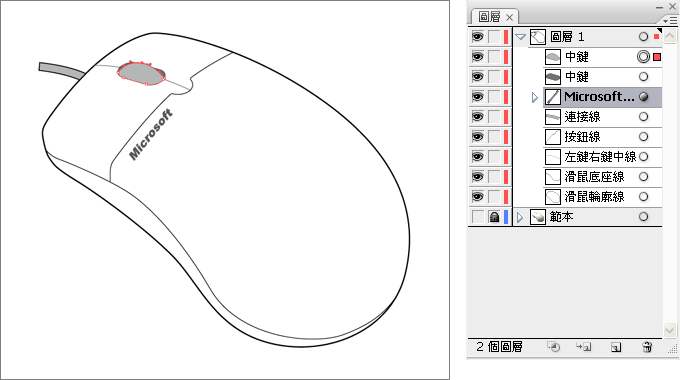This screenshot has width=680, height=380.
Task: Click the Create New Layer icon
Action: pos(616,347)
